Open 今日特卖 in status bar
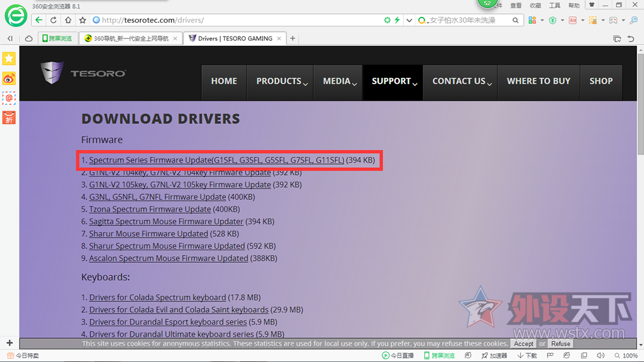The width and height of the screenshot is (644, 362). 23,356
